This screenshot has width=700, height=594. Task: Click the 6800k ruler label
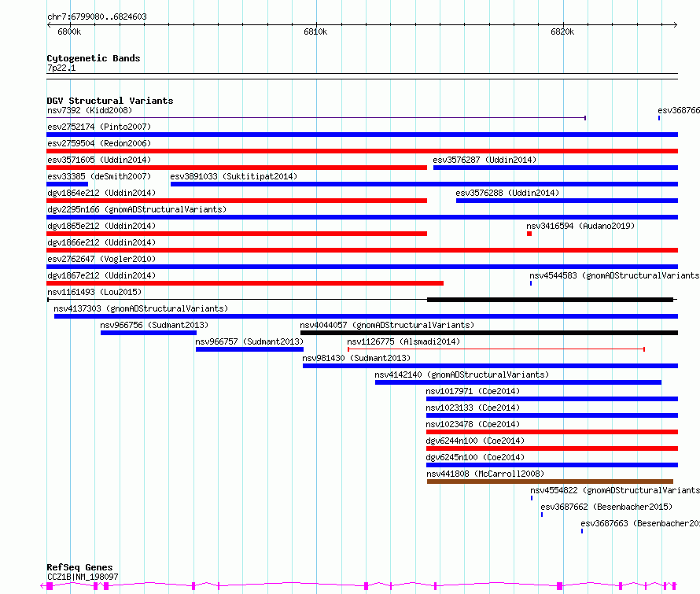69,31
